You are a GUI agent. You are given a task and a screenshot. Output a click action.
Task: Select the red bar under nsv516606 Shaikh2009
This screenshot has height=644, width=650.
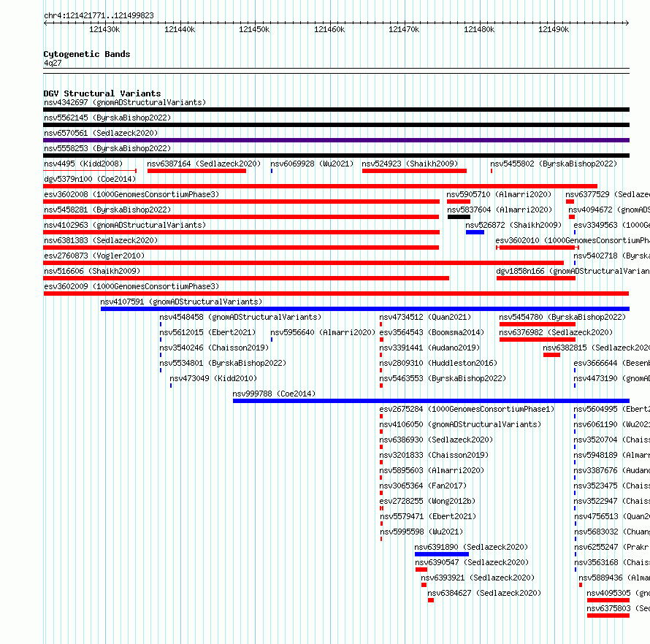coord(246,278)
